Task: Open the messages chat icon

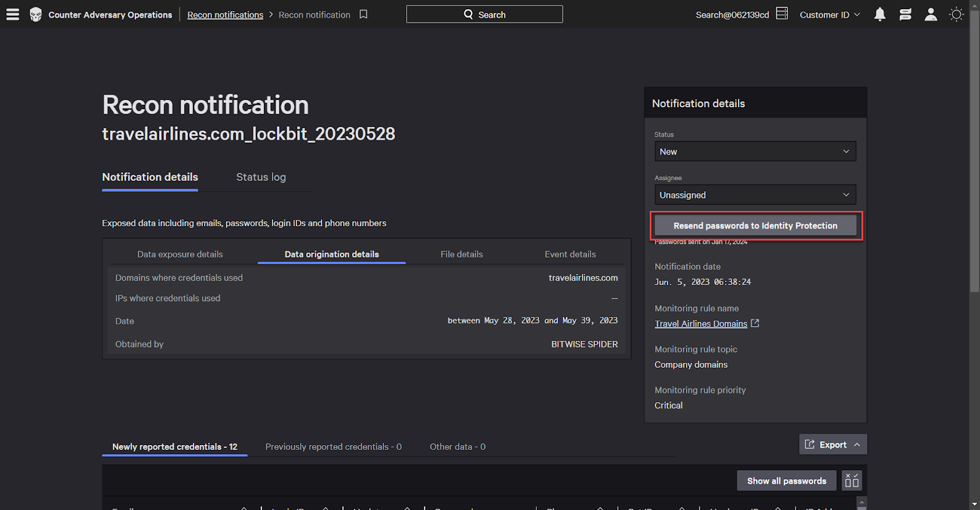Action: coord(905,14)
